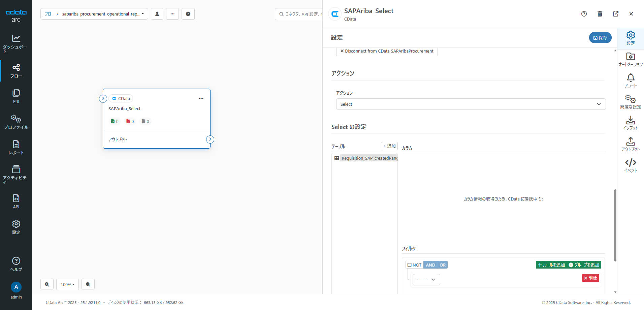Switch to the 設定 settings tab
The image size is (644, 310).
click(631, 38)
